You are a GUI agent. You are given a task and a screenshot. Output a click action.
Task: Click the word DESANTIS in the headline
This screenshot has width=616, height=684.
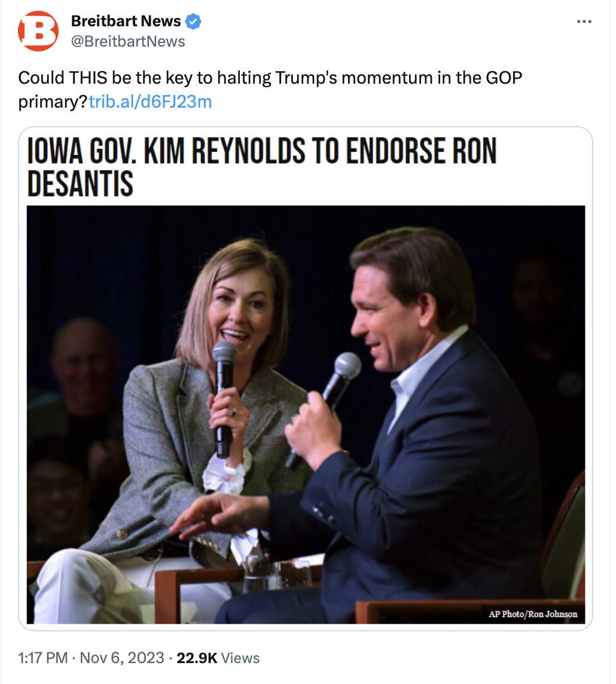click(80, 184)
